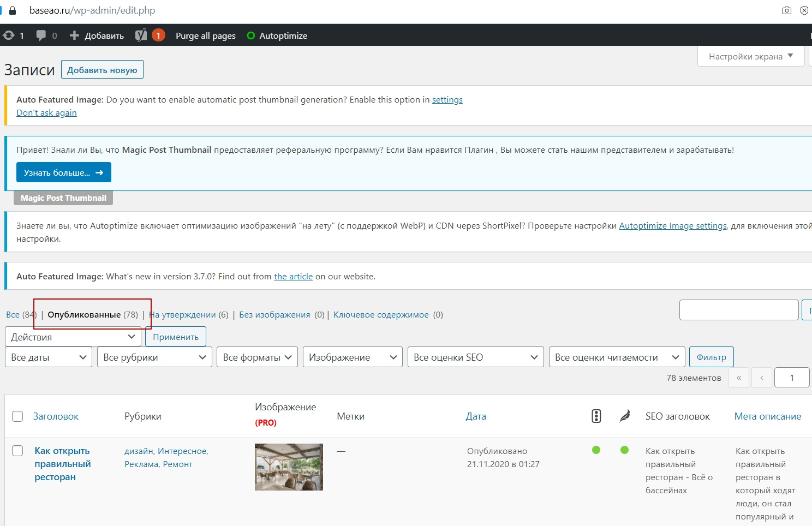
Task: Click the Применить button
Action: click(x=176, y=337)
